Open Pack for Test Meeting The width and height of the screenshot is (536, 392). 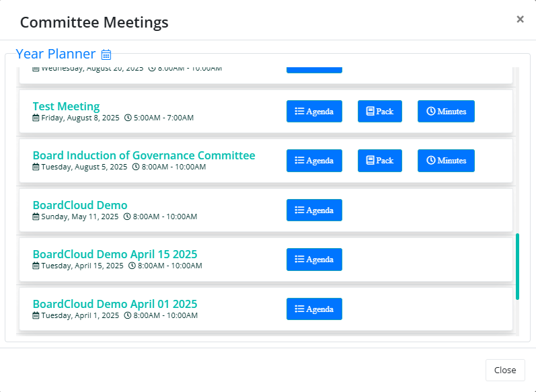click(380, 111)
